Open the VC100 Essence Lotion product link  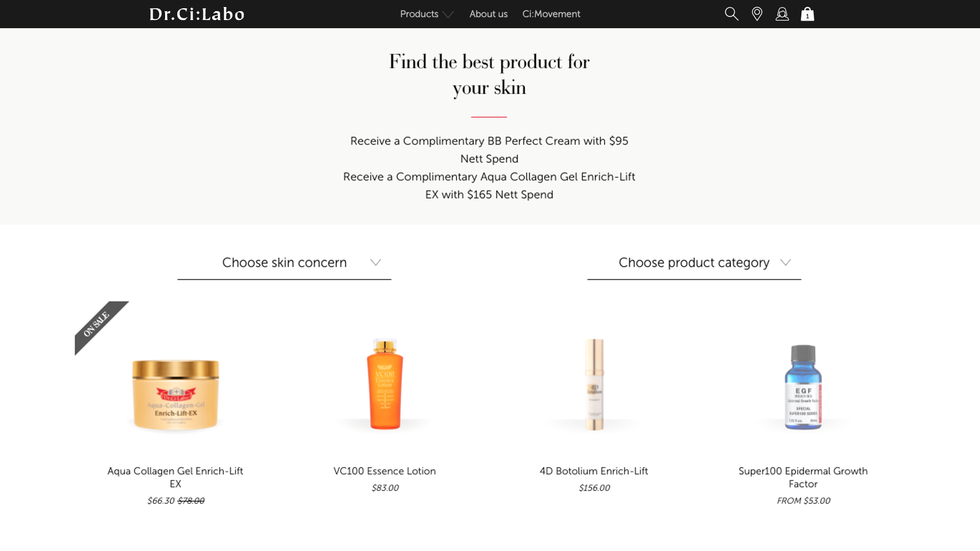(x=385, y=471)
